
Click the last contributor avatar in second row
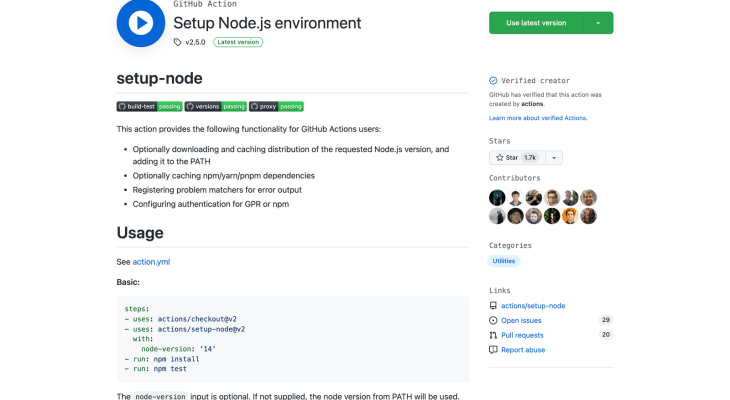589,215
